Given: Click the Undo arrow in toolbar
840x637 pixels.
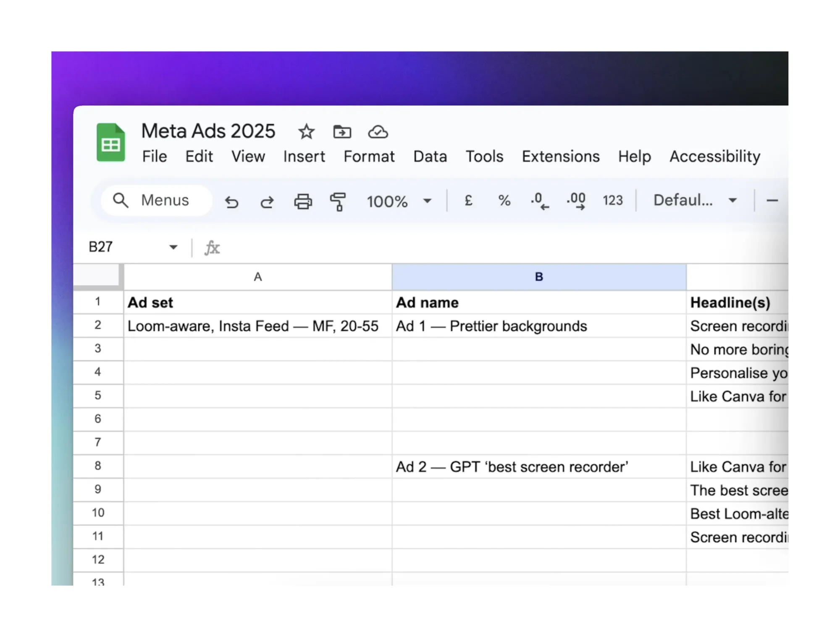Looking at the screenshot, I should (231, 202).
